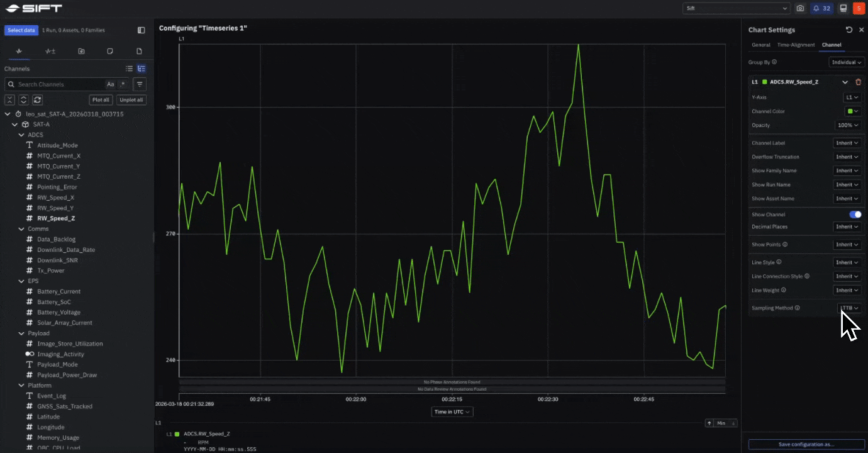868x453 pixels.
Task: Open the notifications bell showing 32 alerts
Action: pos(821,8)
